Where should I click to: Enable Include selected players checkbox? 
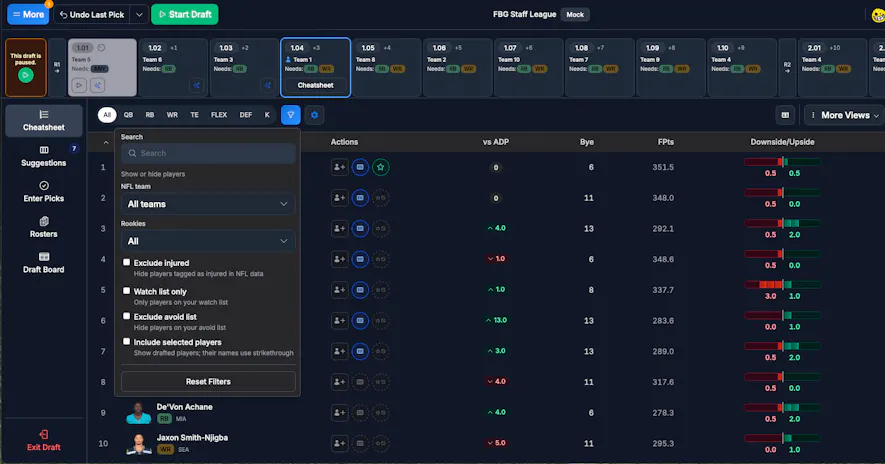tap(126, 342)
